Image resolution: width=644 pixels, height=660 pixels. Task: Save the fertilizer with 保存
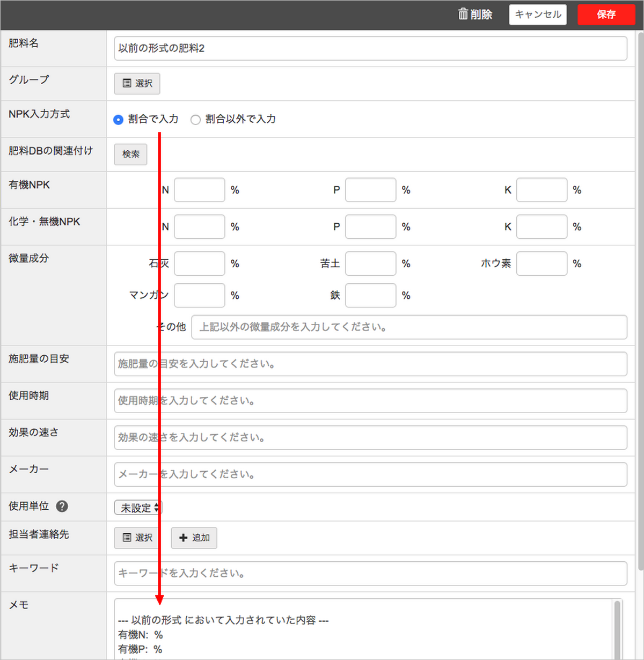coord(606,14)
